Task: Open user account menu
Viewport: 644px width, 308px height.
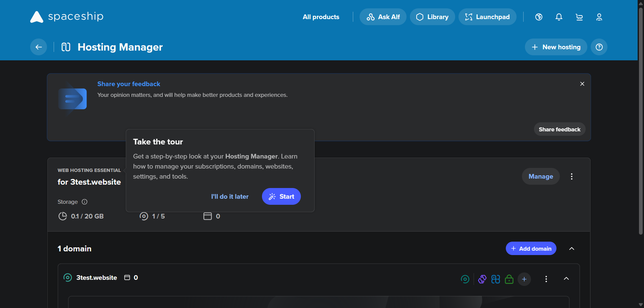Action: 599,17
